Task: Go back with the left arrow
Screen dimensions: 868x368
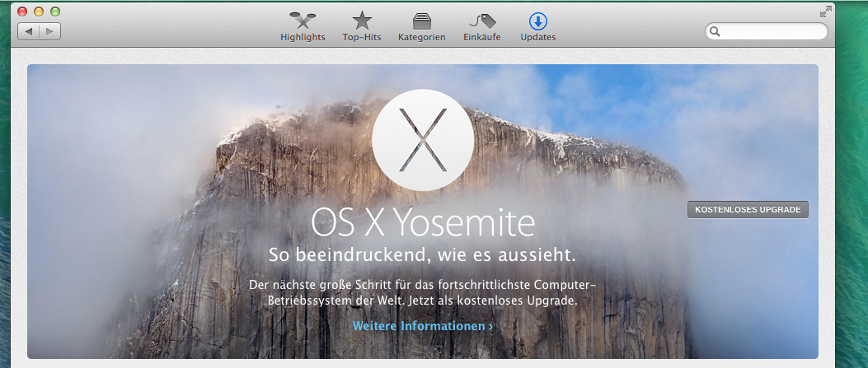Action: click(x=28, y=31)
